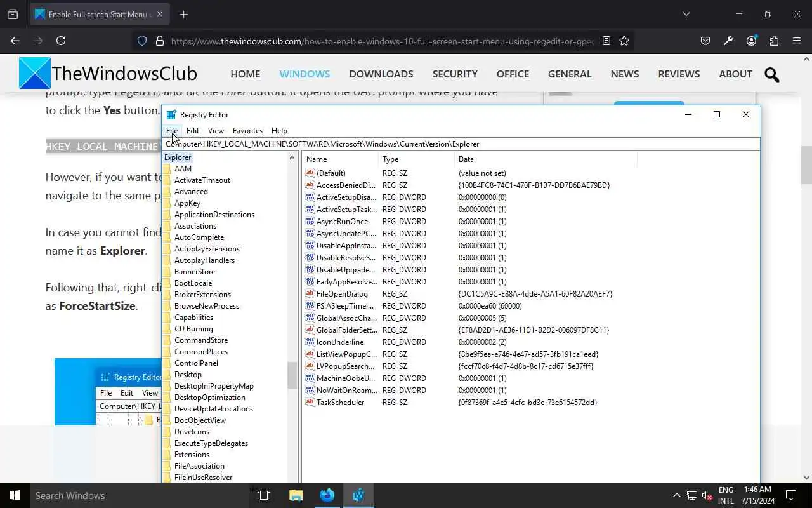812x508 pixels.
Task: Open the OFFICE navigation link
Action: [x=513, y=74]
